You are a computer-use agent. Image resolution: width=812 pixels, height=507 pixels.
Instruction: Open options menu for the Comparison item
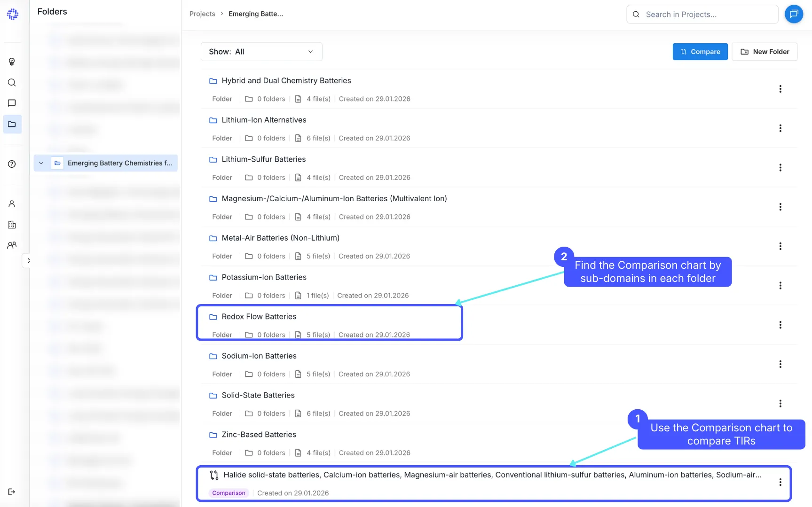coord(780,482)
